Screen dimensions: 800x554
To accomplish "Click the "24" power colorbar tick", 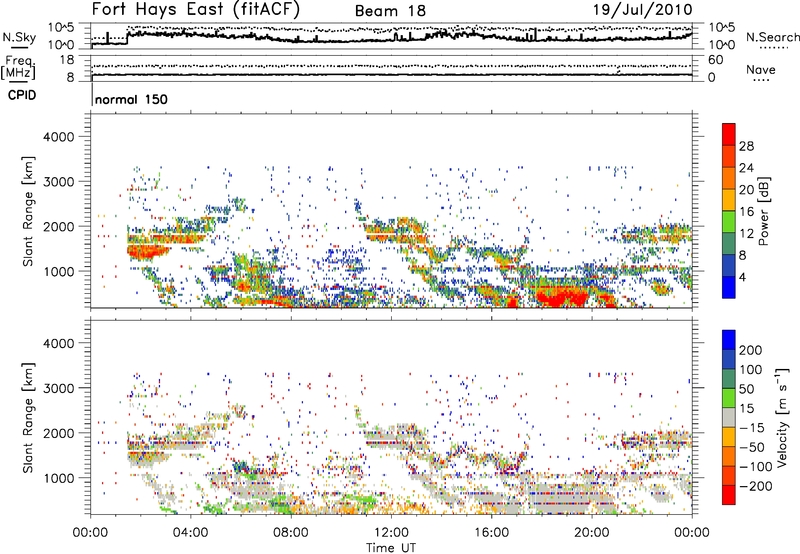I will (746, 168).
